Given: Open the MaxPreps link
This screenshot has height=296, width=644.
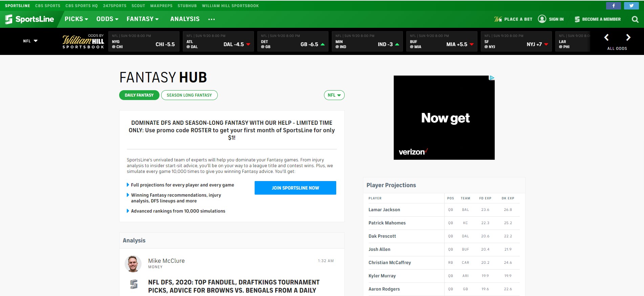Looking at the screenshot, I should coord(162,6).
